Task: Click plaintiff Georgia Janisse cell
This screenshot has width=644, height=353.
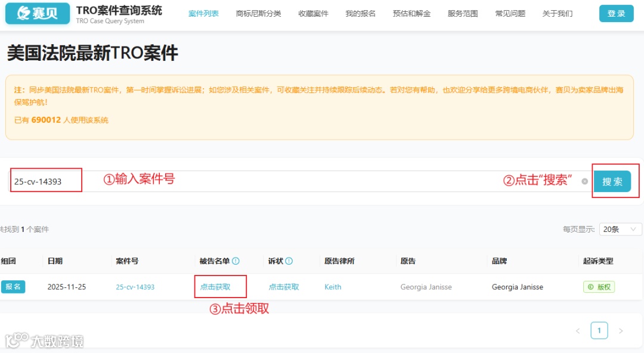Action: pos(426,287)
